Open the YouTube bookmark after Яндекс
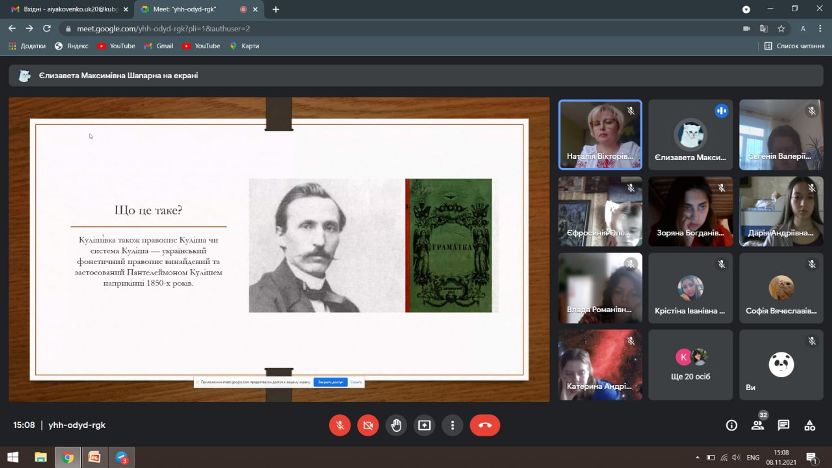 (x=116, y=46)
